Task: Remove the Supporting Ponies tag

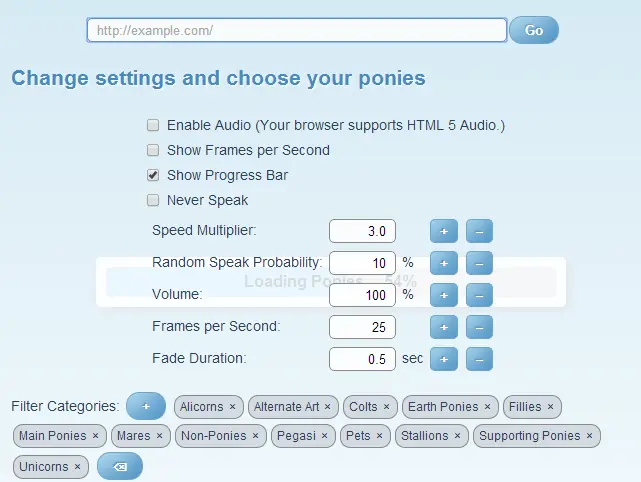Action: [x=590, y=436]
